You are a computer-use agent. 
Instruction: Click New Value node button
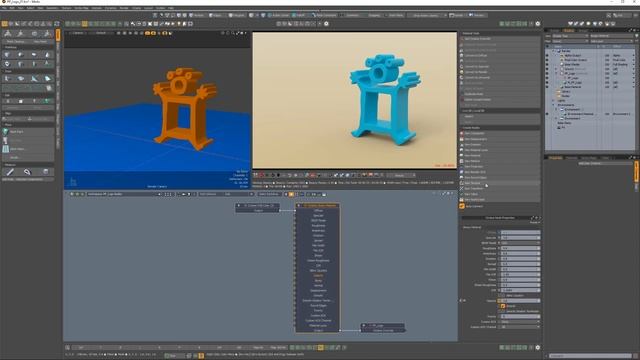500,194
